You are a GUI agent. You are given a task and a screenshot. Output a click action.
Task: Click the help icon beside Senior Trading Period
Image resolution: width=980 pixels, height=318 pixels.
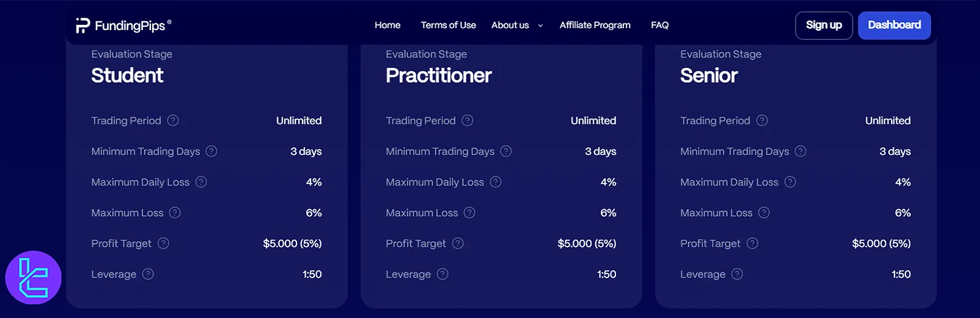[x=762, y=121]
